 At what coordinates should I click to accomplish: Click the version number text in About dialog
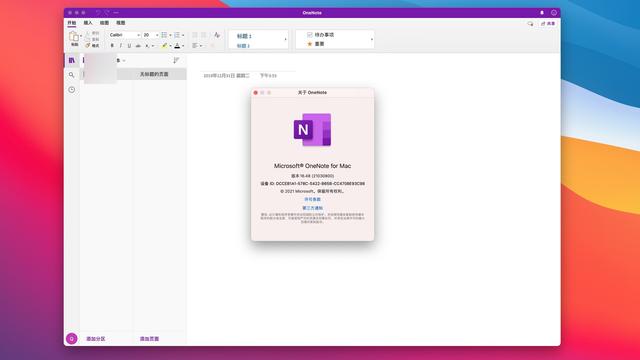pyautogui.click(x=312, y=176)
